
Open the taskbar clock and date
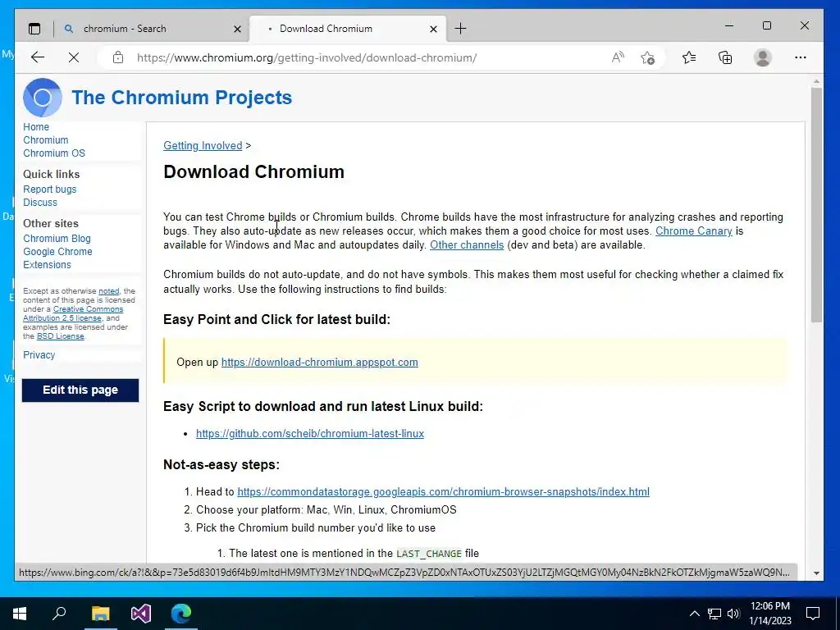click(769, 614)
